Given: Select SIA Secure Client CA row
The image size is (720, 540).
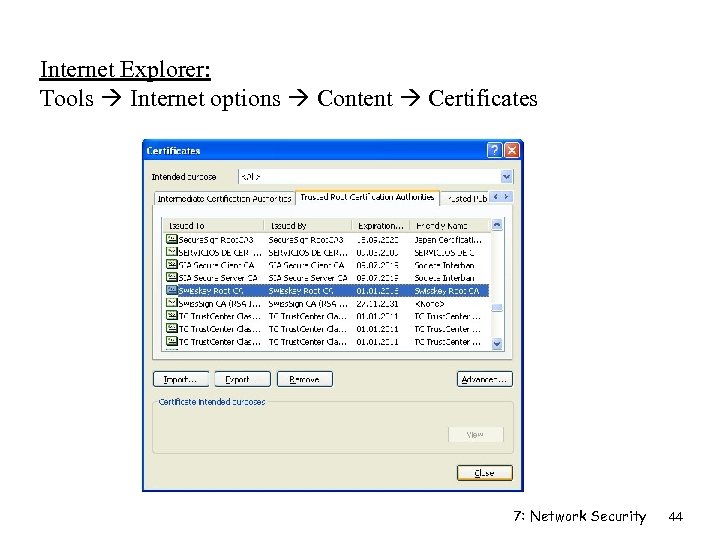Looking at the screenshot, I should coord(326,265).
